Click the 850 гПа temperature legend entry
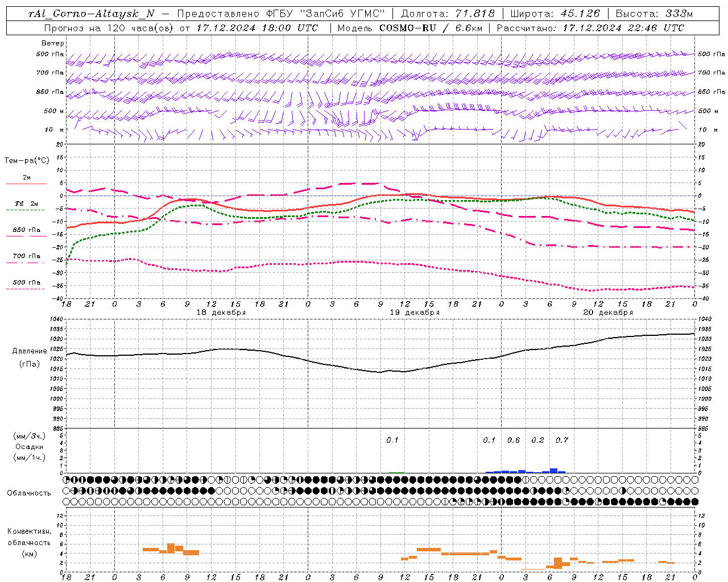Viewport: 728px width, 582px height. pyautogui.click(x=27, y=230)
